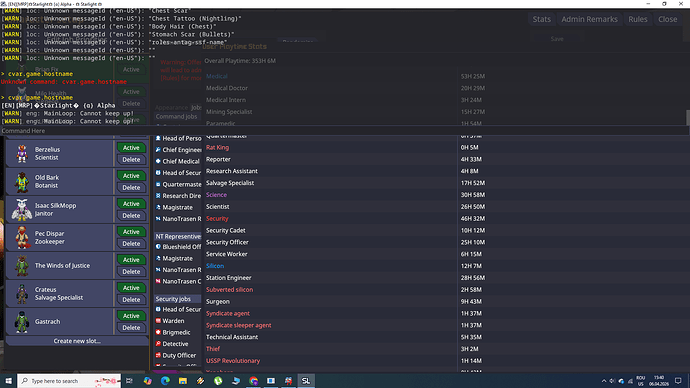Select the Old Bark character portrait
The image size is (690, 388).
tap(22, 182)
